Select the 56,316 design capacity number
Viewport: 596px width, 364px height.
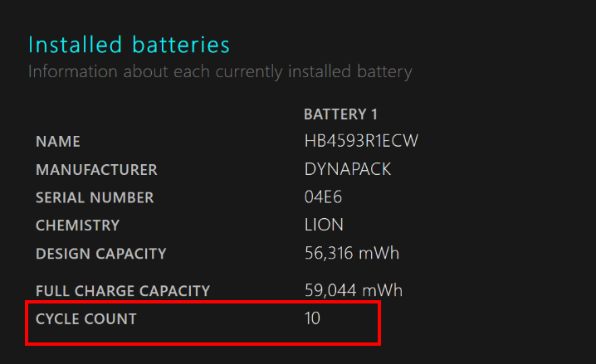(330, 253)
